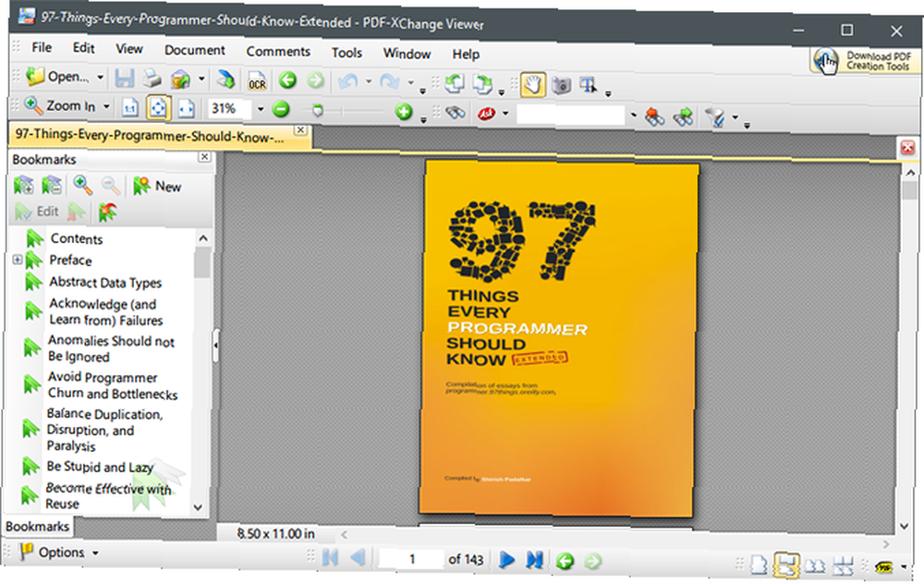Open the Open button dropdown arrow
Image resolution: width=924 pixels, height=584 pixels.
[100, 78]
